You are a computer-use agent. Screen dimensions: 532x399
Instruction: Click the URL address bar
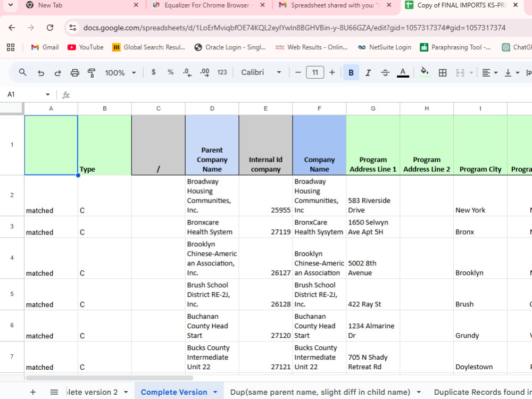[x=295, y=28]
